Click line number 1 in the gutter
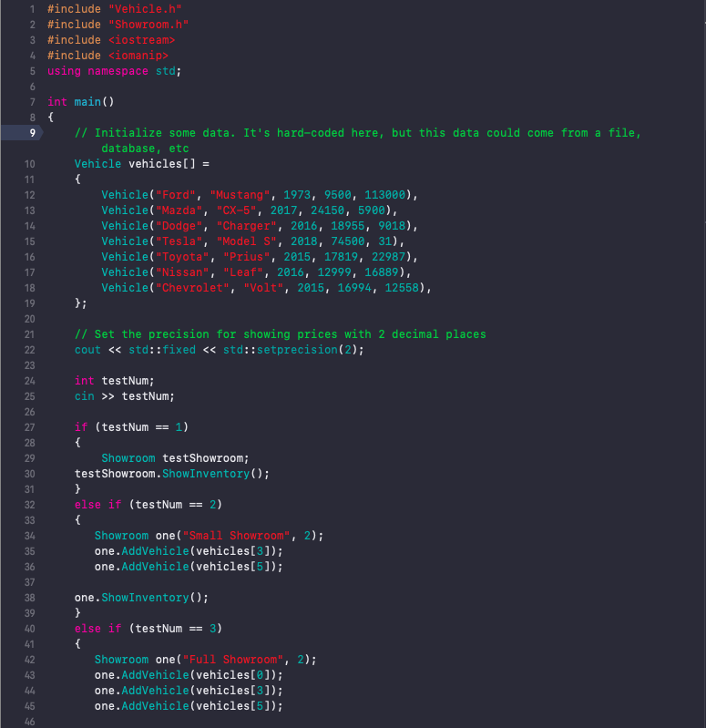This screenshot has height=728, width=706. pyautogui.click(x=33, y=9)
